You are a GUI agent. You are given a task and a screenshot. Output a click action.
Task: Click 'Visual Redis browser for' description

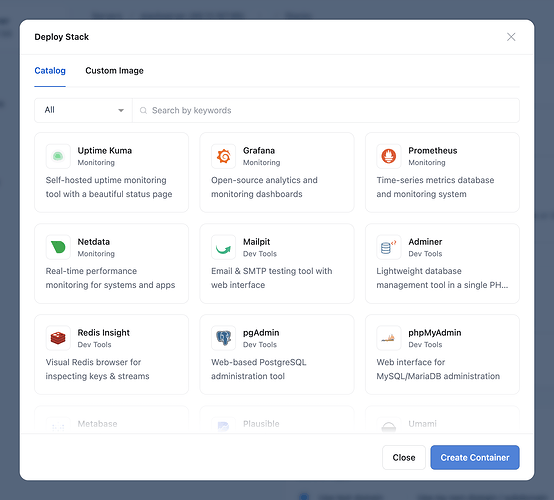(x=93, y=362)
